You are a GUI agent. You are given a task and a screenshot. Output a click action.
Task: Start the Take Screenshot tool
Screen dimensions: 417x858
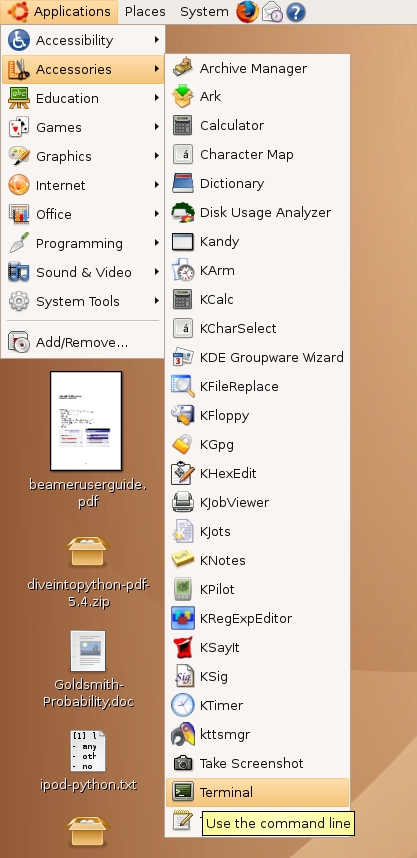257,763
